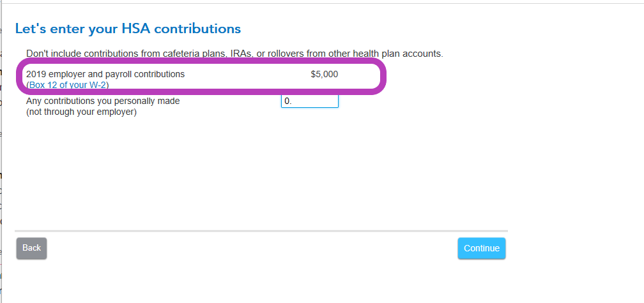Click the purple highlighted box border
644x303 pixels.
tap(385, 78)
